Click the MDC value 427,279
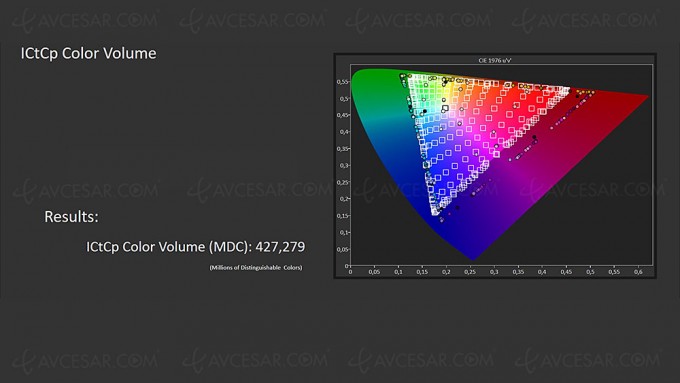This screenshot has height=383, width=680. pyautogui.click(x=280, y=247)
